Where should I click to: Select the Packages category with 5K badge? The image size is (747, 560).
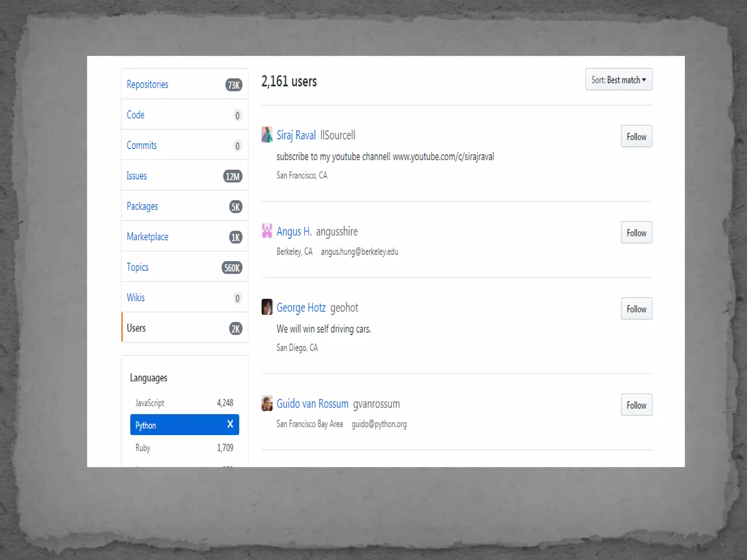tap(142, 206)
